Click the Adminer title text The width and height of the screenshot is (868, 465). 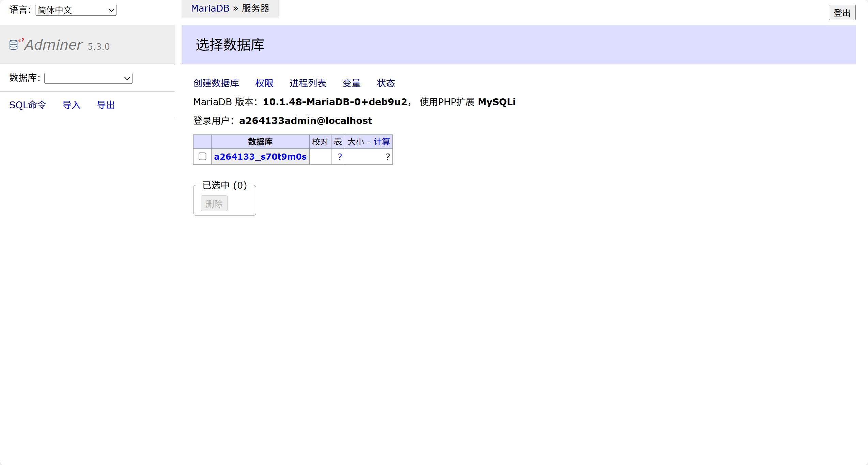click(x=54, y=45)
